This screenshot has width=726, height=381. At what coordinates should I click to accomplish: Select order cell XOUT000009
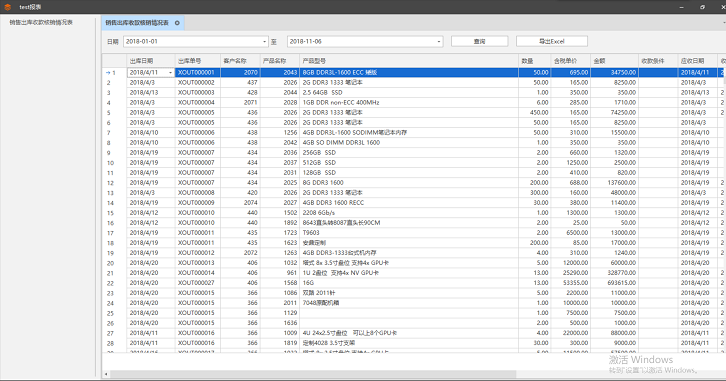(198, 203)
